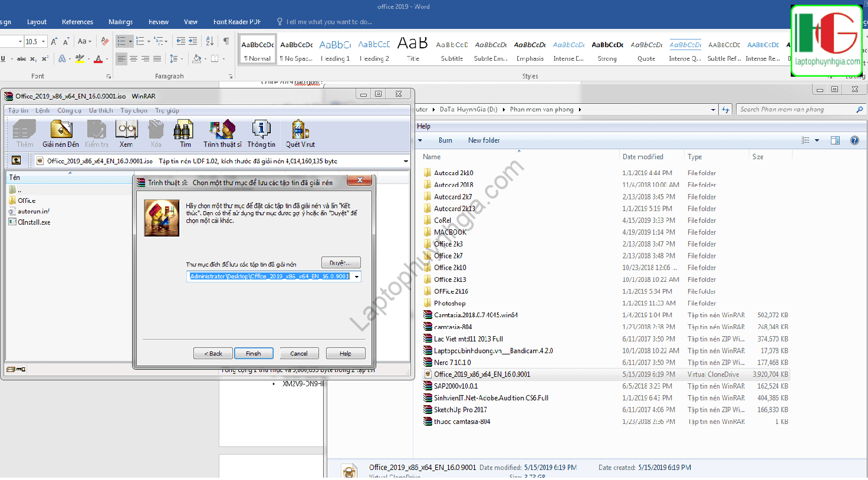868x480 pixels.
Task: Click Word's Increase Font Size icon
Action: click(x=54, y=41)
